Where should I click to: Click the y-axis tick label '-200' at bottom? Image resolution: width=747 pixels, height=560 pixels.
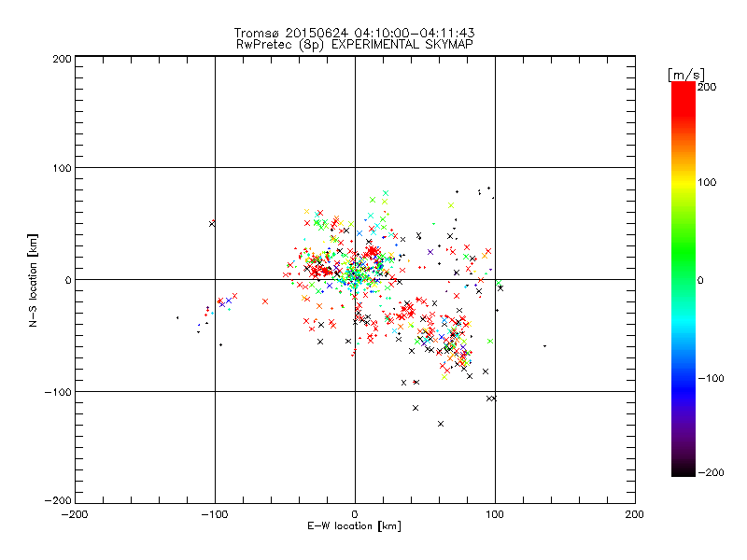pos(58,500)
